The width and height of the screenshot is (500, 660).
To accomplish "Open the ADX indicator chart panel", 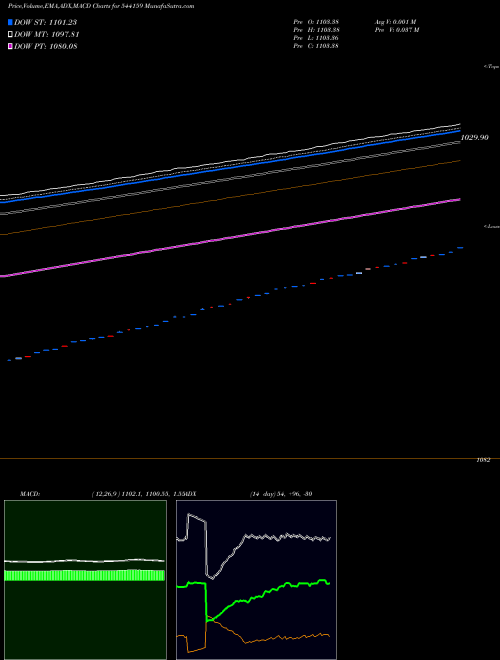I will click(x=256, y=580).
